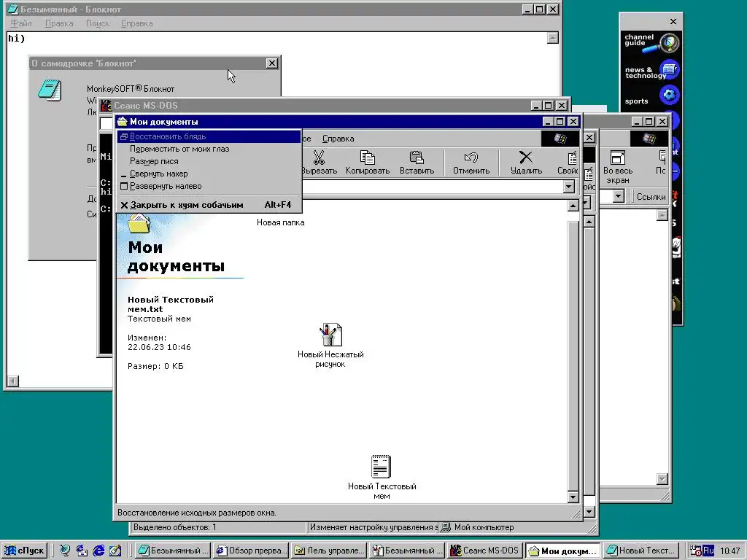
Task: Open the Поиск menu in Блокнот
Action: pos(97,23)
